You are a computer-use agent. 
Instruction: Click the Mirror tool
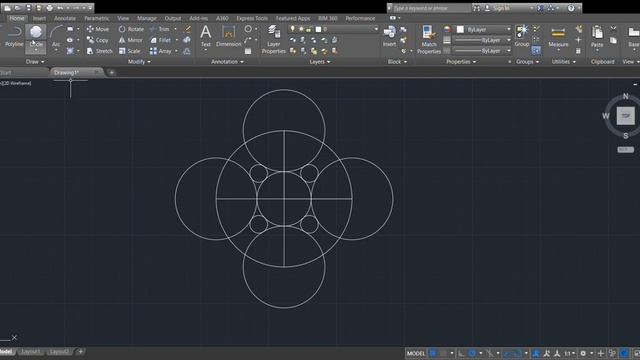point(131,40)
